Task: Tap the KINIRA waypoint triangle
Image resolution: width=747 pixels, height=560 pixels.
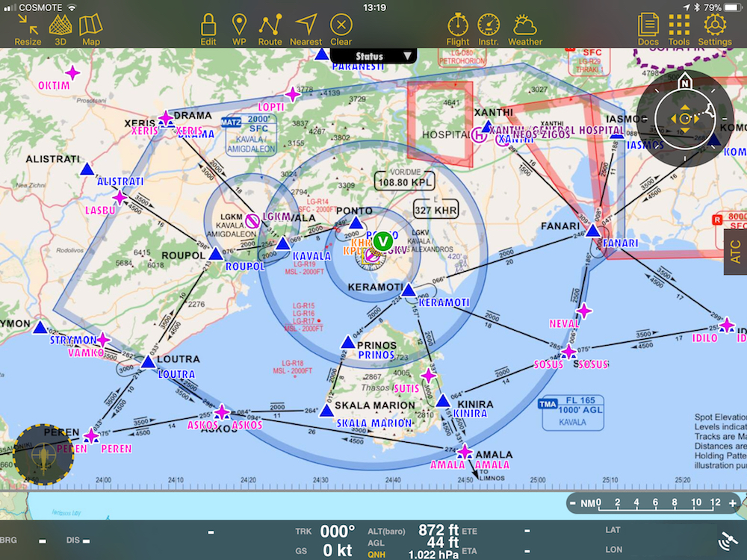Action: [443, 400]
